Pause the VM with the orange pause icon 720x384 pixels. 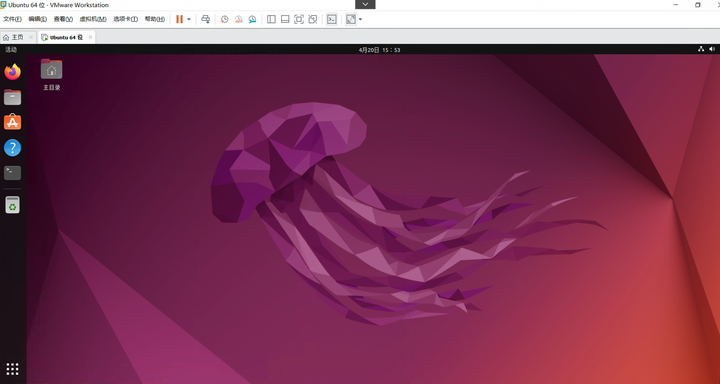coord(179,19)
